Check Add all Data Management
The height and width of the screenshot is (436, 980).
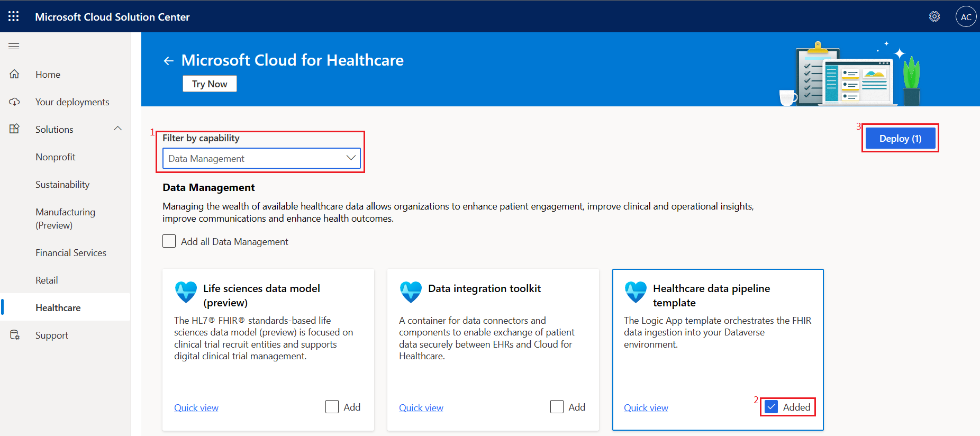click(169, 241)
